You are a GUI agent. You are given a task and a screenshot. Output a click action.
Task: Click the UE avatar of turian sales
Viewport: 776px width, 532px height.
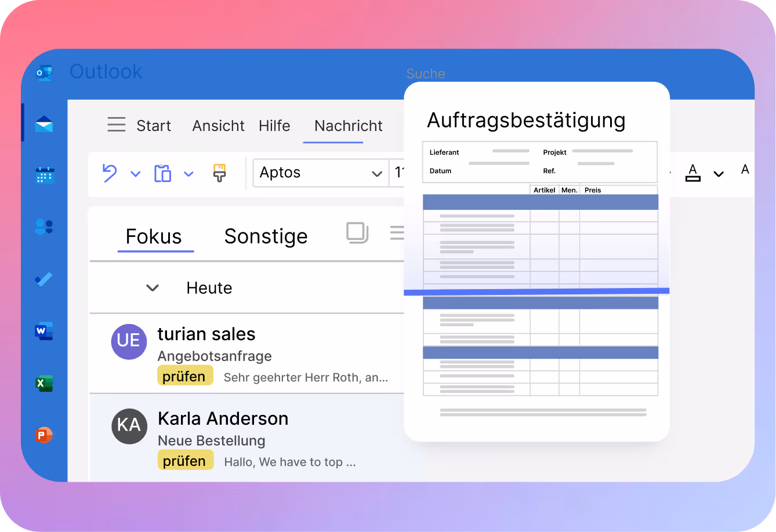(x=129, y=341)
